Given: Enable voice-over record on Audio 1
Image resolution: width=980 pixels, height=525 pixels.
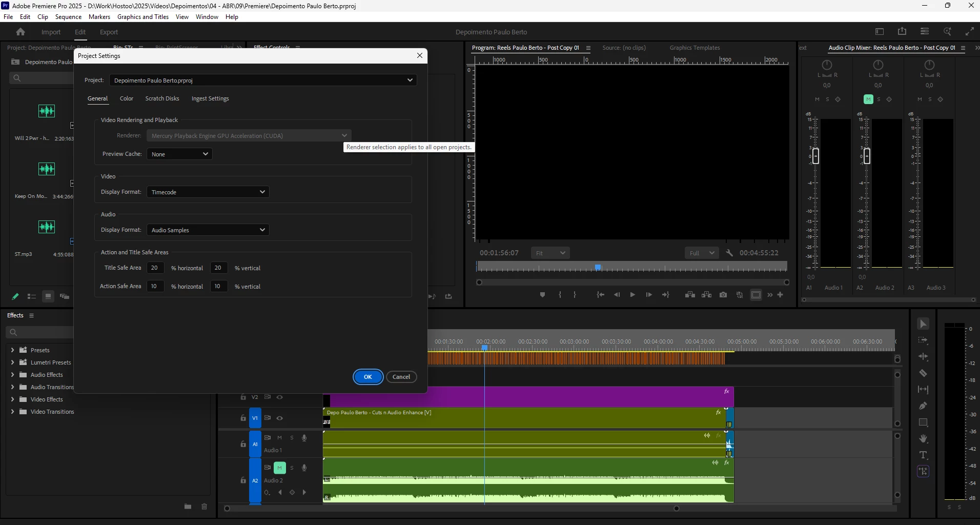Looking at the screenshot, I should (x=304, y=438).
